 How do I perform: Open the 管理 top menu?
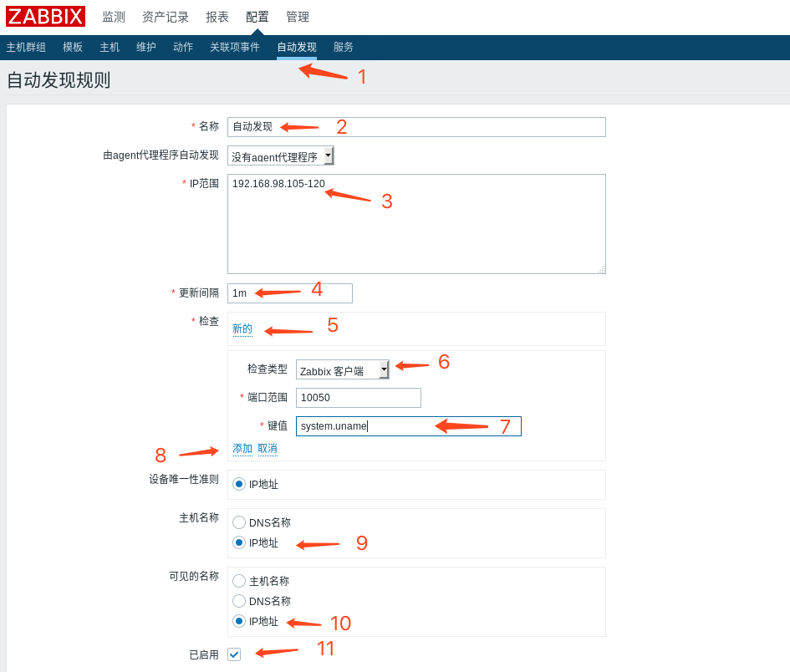coord(298,17)
